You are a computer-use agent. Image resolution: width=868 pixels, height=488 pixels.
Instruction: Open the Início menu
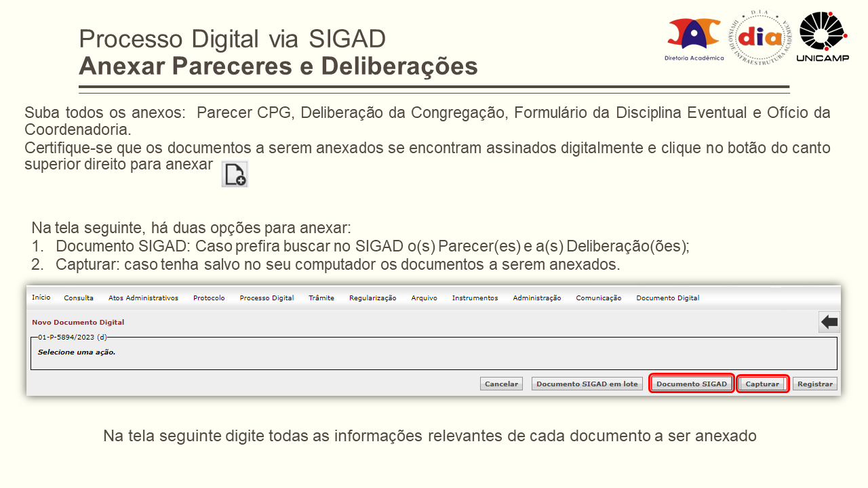coord(41,298)
